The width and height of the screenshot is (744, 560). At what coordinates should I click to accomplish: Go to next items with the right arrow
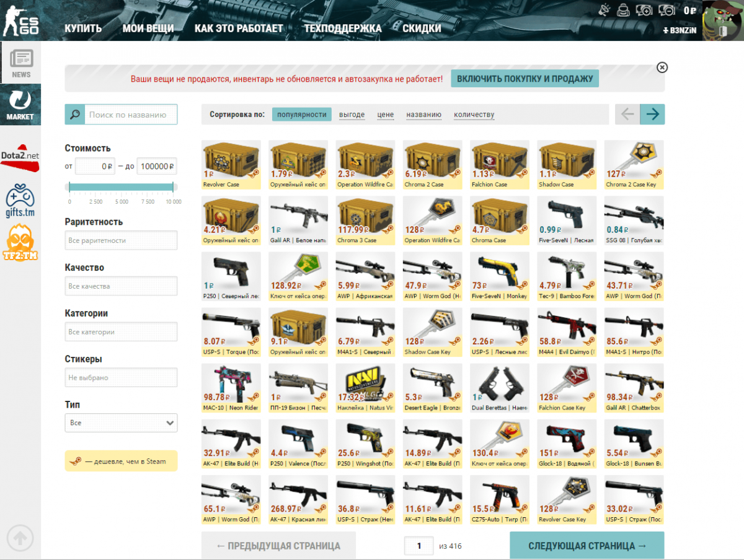(652, 114)
